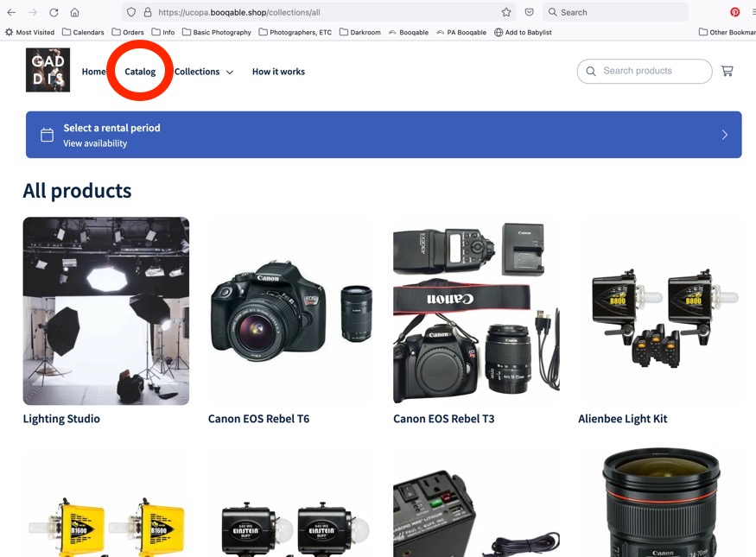Open the Orders bookmark folder
Screen dimensions: 756x557
[128, 32]
